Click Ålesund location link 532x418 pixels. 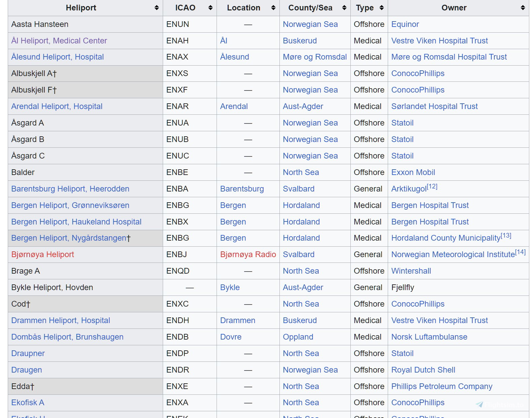point(235,57)
